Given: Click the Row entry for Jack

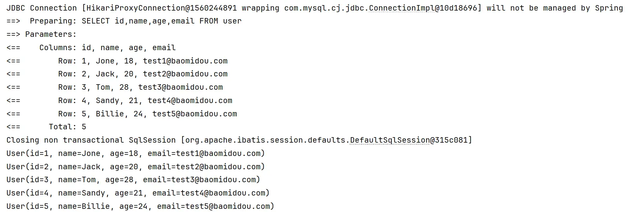Looking at the screenshot, I should pos(142,74).
